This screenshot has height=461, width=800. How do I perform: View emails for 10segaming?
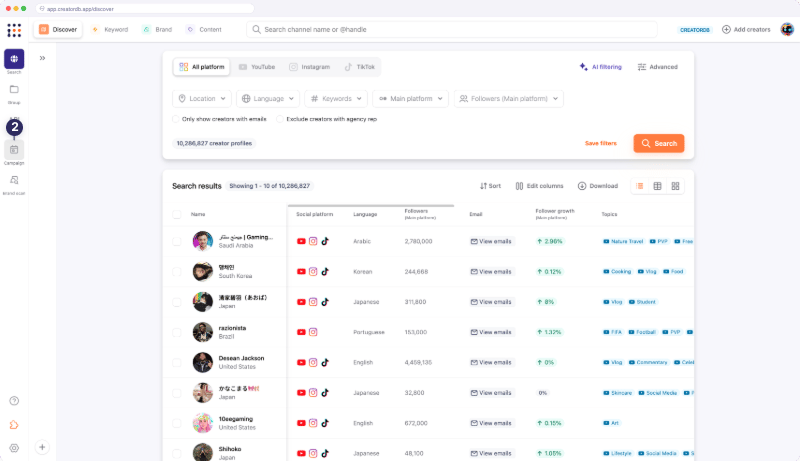[491, 423]
